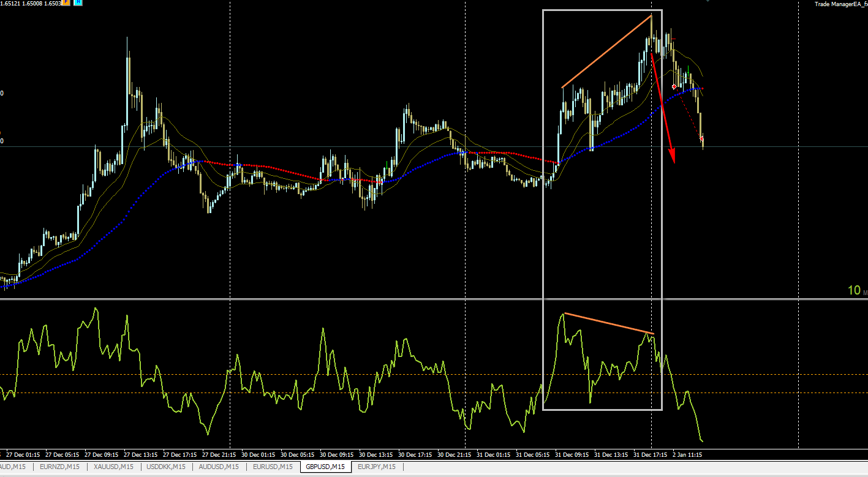Click the 30 Dec 09:15 time label

pyautogui.click(x=337, y=455)
